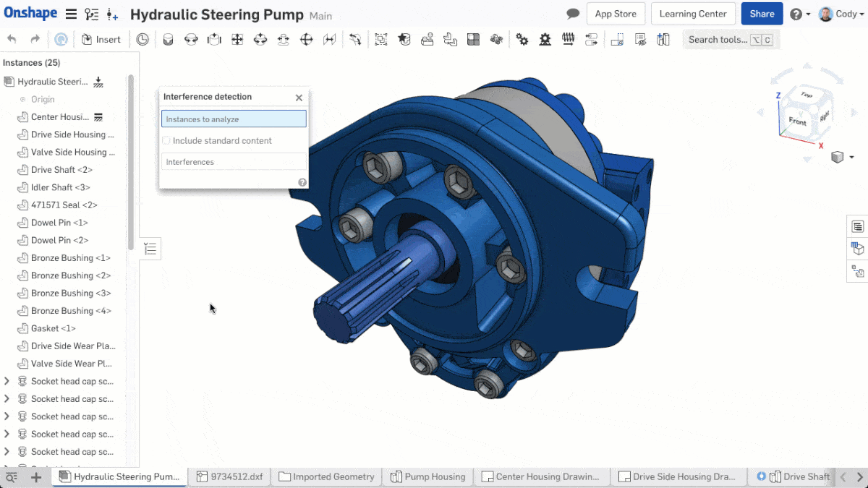Open the Imported Geometry tab
The width and height of the screenshot is (868, 488).
(327, 476)
